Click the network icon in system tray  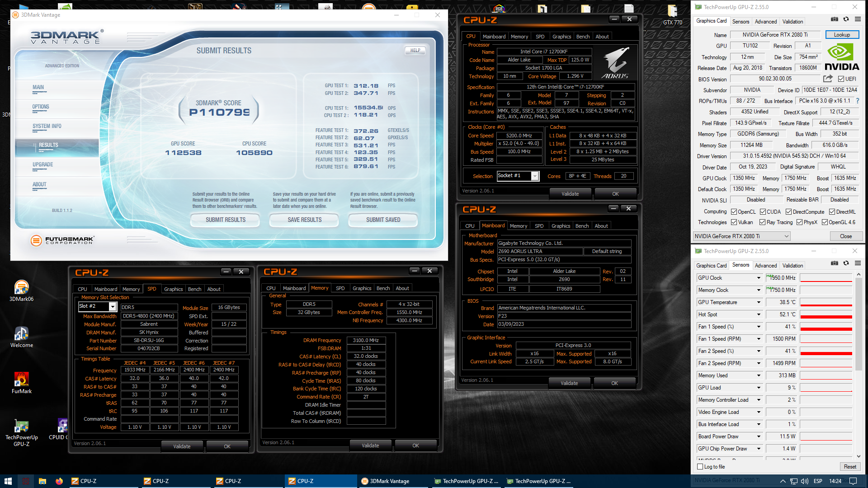click(x=793, y=481)
